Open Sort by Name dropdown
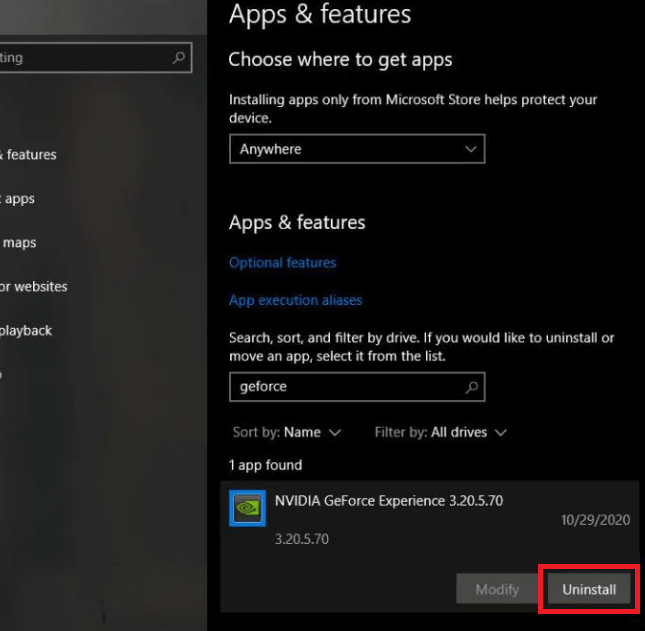The image size is (645, 631). [x=287, y=432]
